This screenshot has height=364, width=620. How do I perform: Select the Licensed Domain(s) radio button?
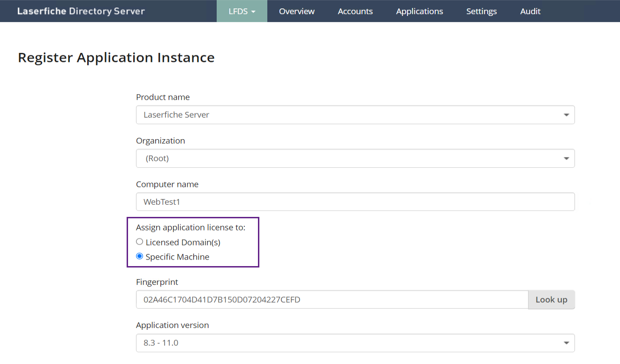(139, 242)
